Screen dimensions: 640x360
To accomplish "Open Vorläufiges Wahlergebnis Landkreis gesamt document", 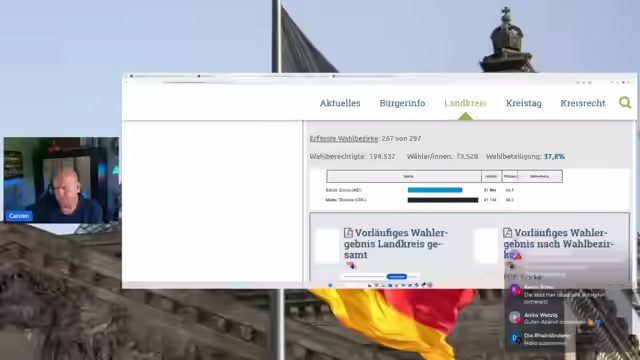I will (396, 244).
